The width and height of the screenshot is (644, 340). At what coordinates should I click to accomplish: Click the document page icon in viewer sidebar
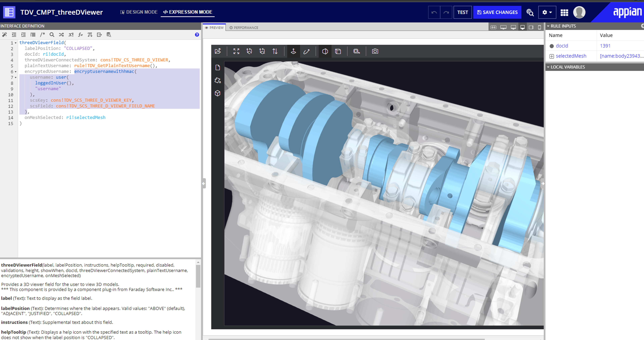pyautogui.click(x=218, y=68)
